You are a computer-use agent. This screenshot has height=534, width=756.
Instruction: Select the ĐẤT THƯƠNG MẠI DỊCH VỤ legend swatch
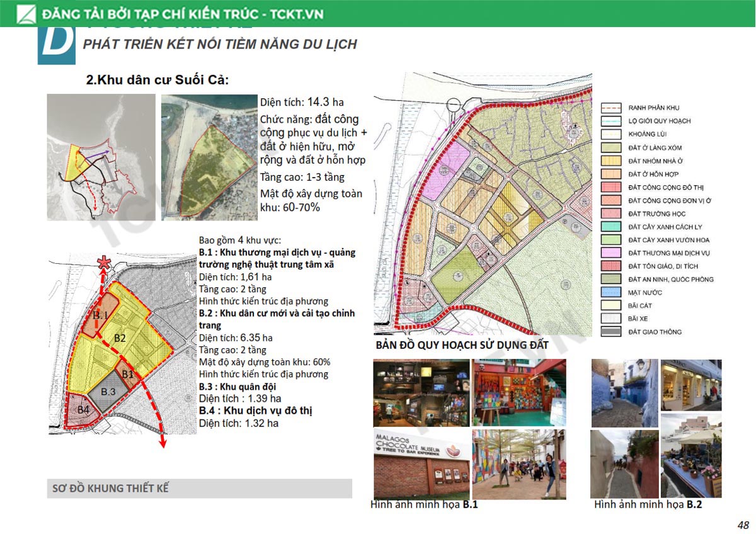(x=611, y=253)
